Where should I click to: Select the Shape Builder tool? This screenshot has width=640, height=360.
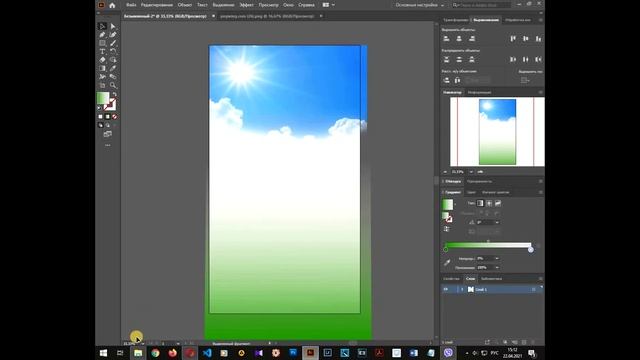coord(113,60)
